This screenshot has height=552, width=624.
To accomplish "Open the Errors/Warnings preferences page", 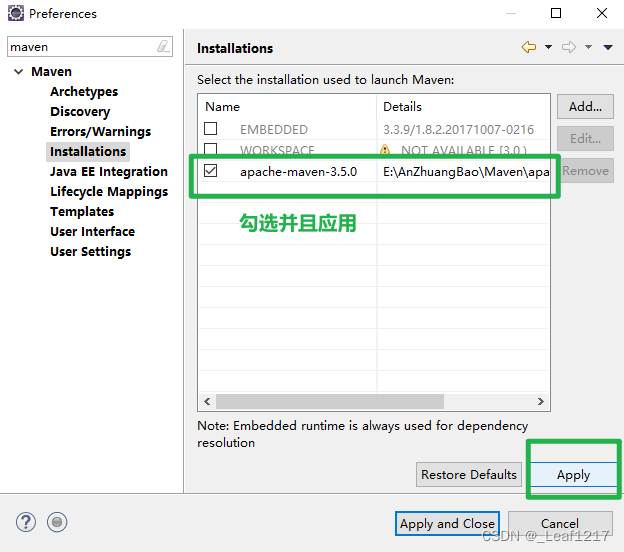I will tap(100, 131).
